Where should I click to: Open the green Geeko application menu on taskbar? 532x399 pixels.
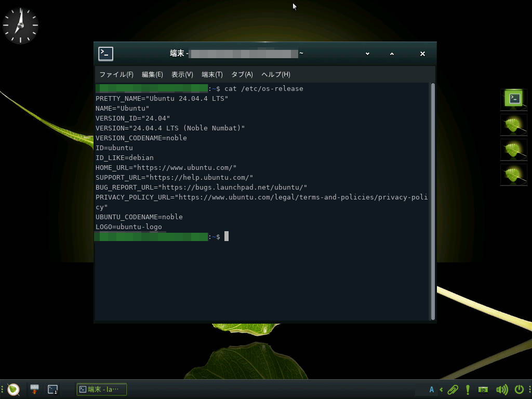tap(14, 389)
